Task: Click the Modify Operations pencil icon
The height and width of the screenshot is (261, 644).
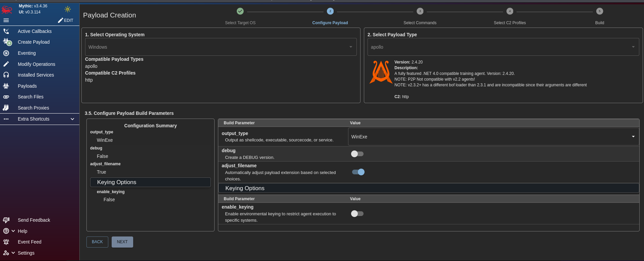Action: coord(6,64)
